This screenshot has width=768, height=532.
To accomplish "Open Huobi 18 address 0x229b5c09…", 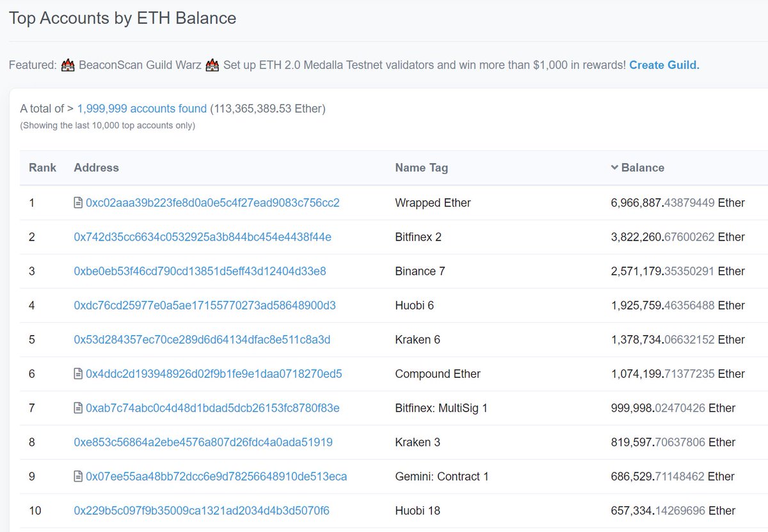I will 202,511.
